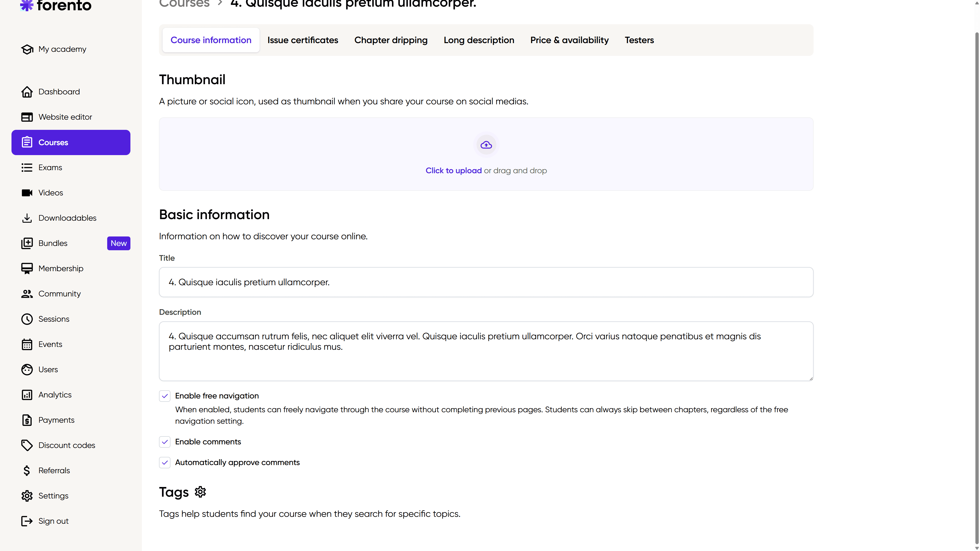Click the Sessions clock icon
This screenshot has width=980, height=551.
click(27, 319)
